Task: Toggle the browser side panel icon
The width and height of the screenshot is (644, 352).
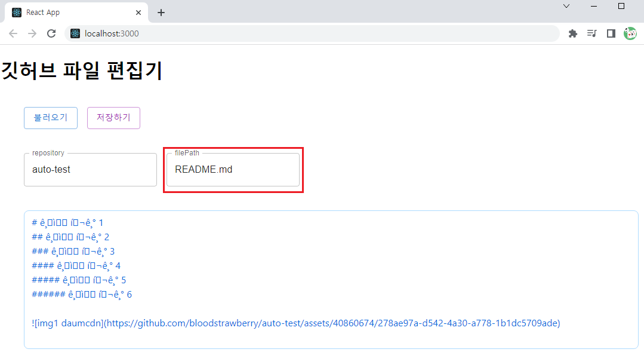Action: pyautogui.click(x=611, y=33)
